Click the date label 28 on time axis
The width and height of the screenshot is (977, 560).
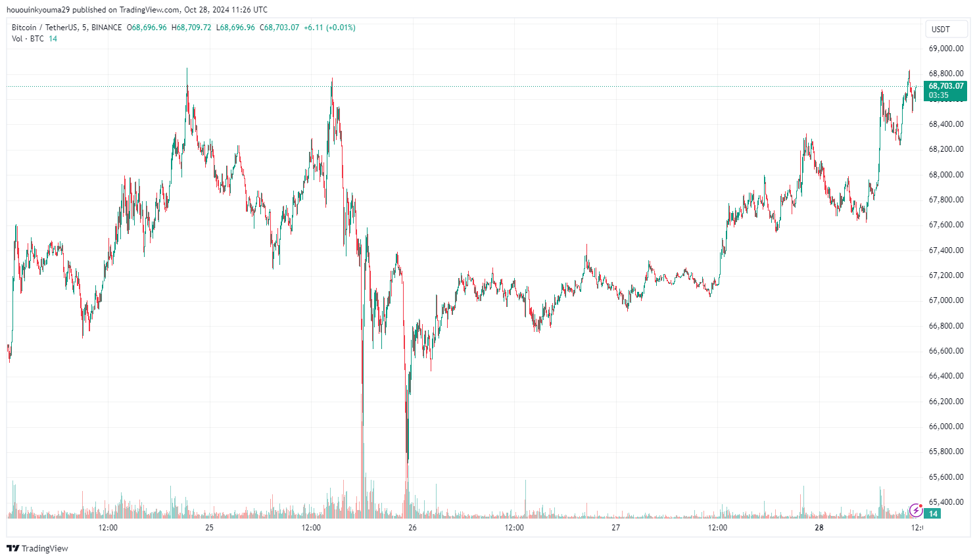click(x=819, y=528)
